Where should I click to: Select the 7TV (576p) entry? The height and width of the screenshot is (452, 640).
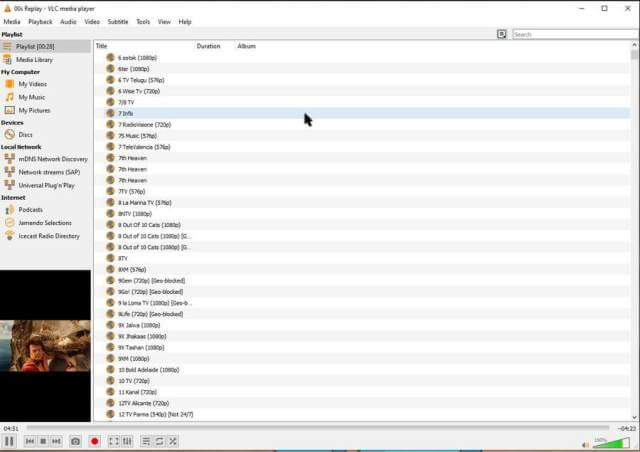point(362,191)
